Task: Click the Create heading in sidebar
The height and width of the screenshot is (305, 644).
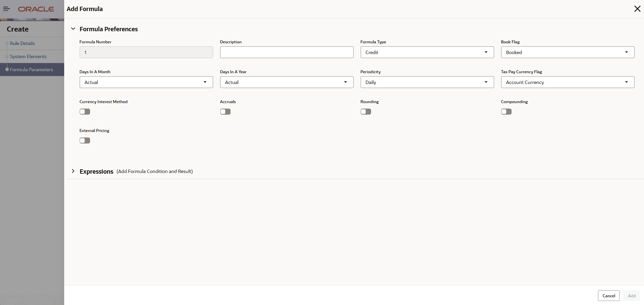Action: (x=18, y=29)
